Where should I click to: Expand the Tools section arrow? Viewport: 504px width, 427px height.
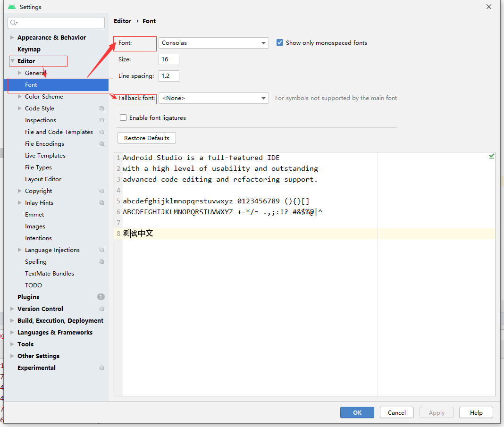(x=12, y=344)
